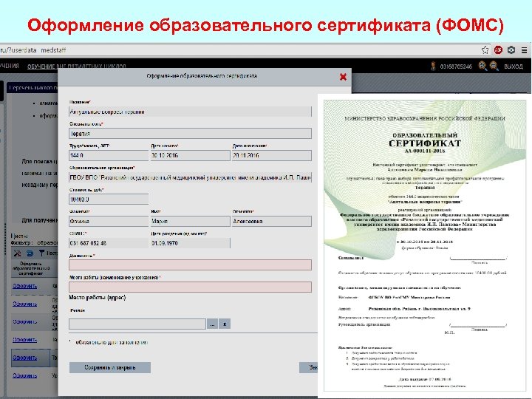
Task: Open the ОБУЧЕНИЕ ВНЕ ПЯТИЛЕТНИХ ЦИКЛОВ menu
Action: pos(77,66)
